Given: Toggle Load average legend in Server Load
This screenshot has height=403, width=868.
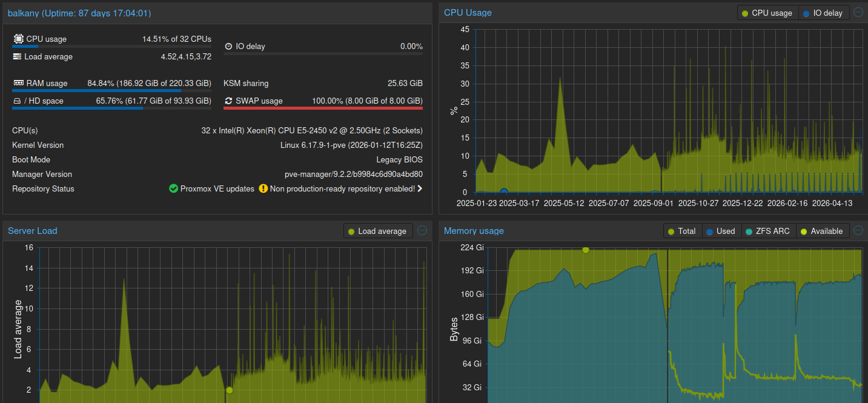Looking at the screenshot, I should click(378, 231).
